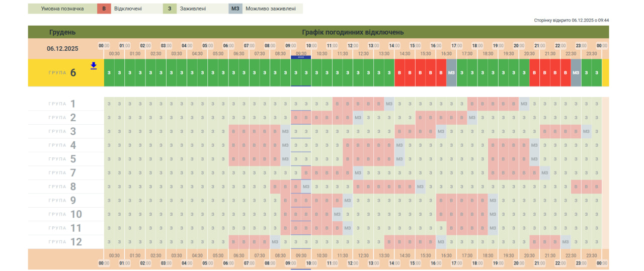Click the first gray "МЗ" cell in Група 6 row
644x271 pixels.
point(451,73)
